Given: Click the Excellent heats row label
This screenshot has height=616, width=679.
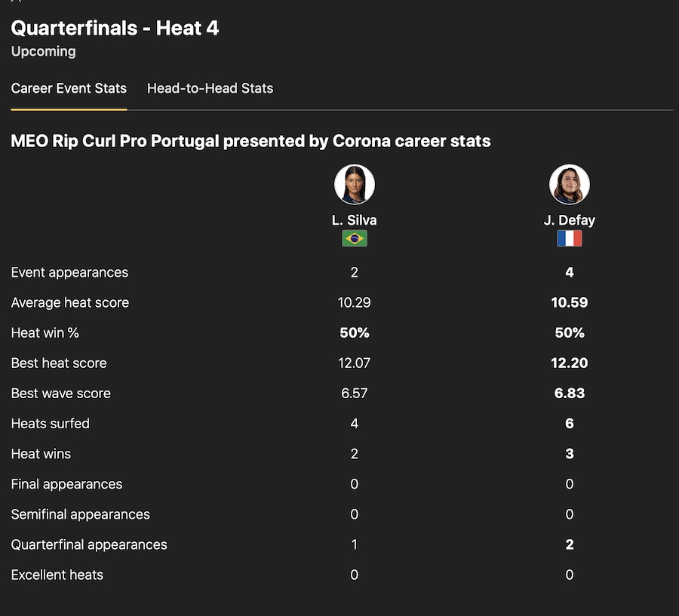Looking at the screenshot, I should coord(57,575).
